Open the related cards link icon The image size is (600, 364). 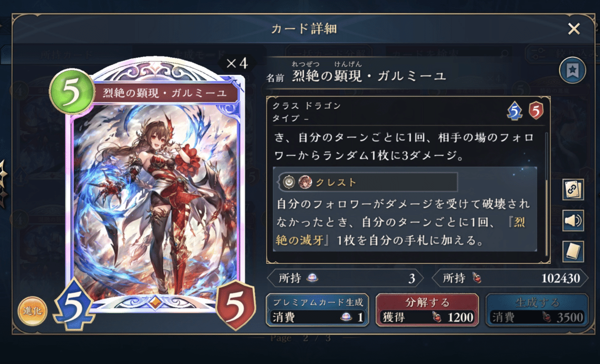coord(573,190)
